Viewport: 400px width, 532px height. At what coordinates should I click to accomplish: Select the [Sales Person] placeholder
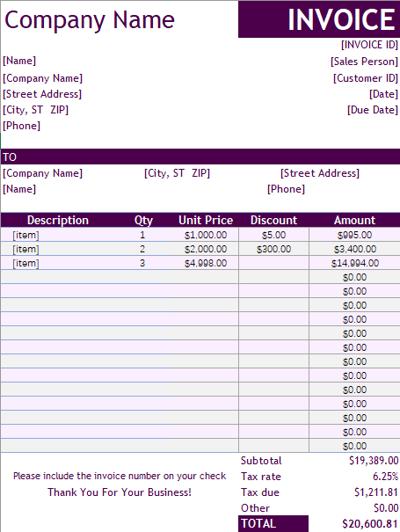coord(364,62)
